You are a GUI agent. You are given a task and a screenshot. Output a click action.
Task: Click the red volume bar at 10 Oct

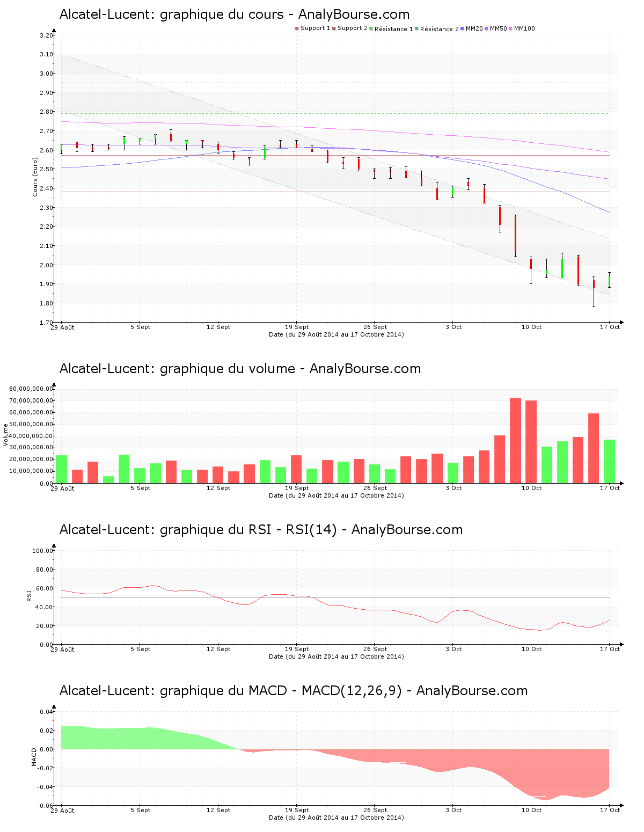point(531,442)
